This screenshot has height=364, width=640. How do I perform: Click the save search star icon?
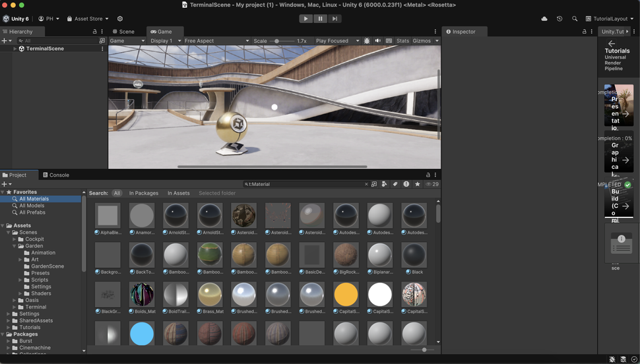(417, 185)
